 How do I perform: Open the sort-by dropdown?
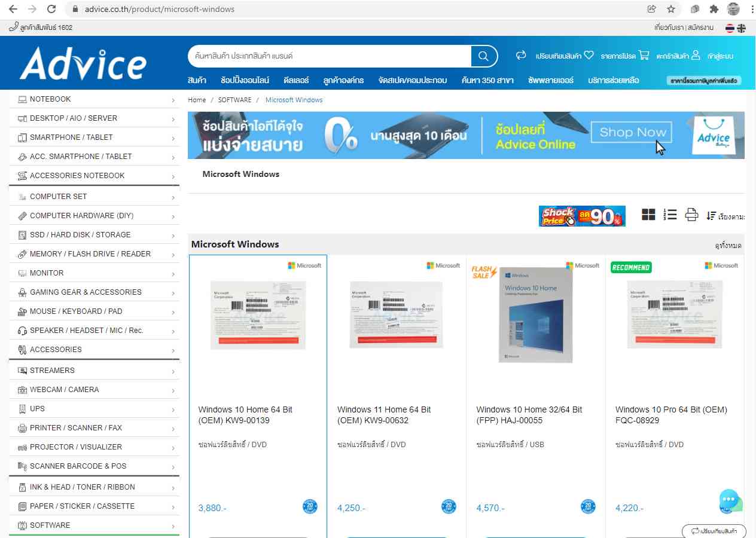(725, 216)
